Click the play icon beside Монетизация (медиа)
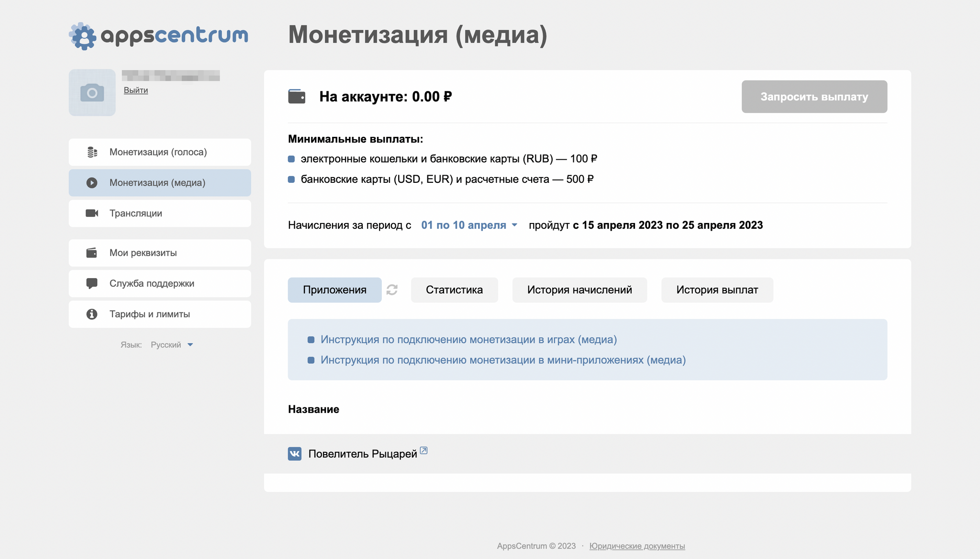Screen dimensions: 980x559 click(x=92, y=183)
